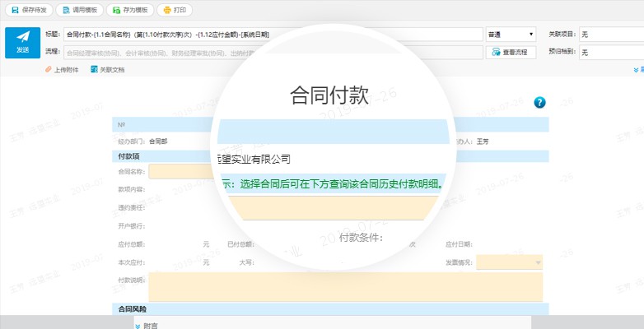Screen dimensions: 644x329
Task: Click View Process (查看流程) button
Action: 508,52
